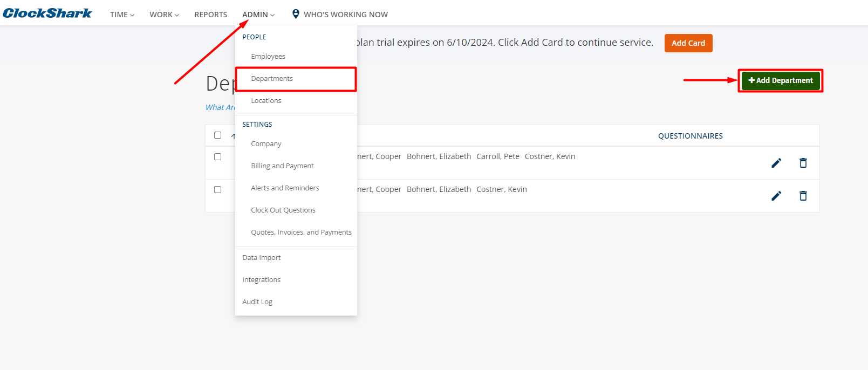Delete the first department using trash icon
868x370 pixels.
(x=803, y=163)
